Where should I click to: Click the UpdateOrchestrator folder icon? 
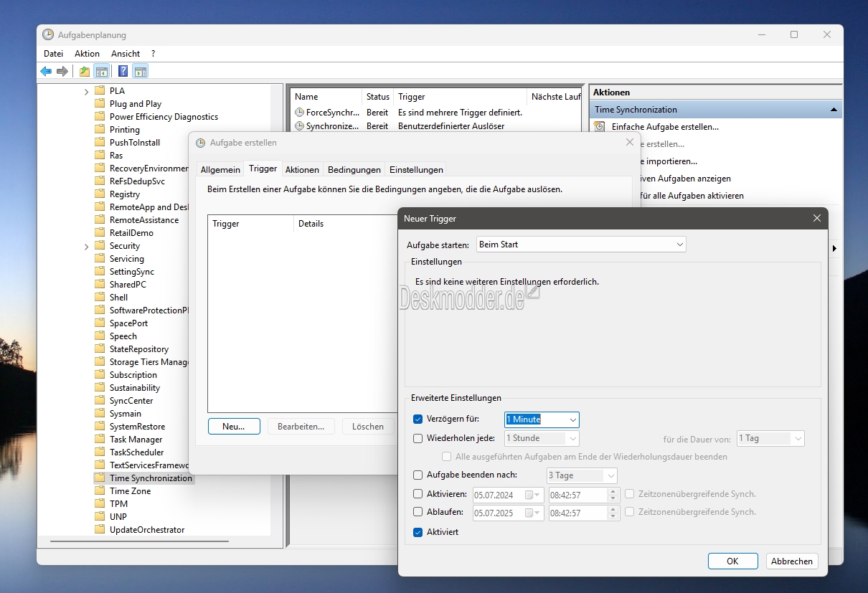[x=100, y=530]
